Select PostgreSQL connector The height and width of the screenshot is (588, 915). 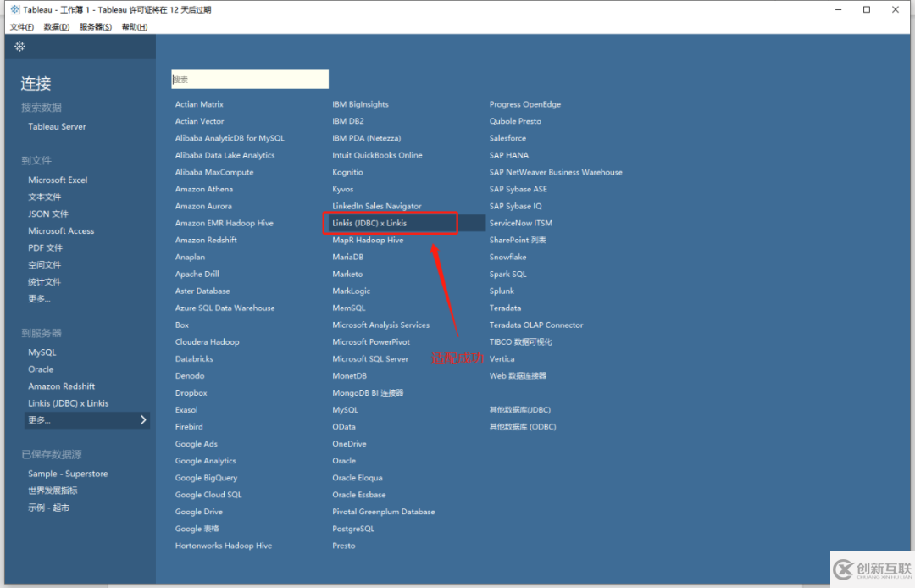click(353, 529)
